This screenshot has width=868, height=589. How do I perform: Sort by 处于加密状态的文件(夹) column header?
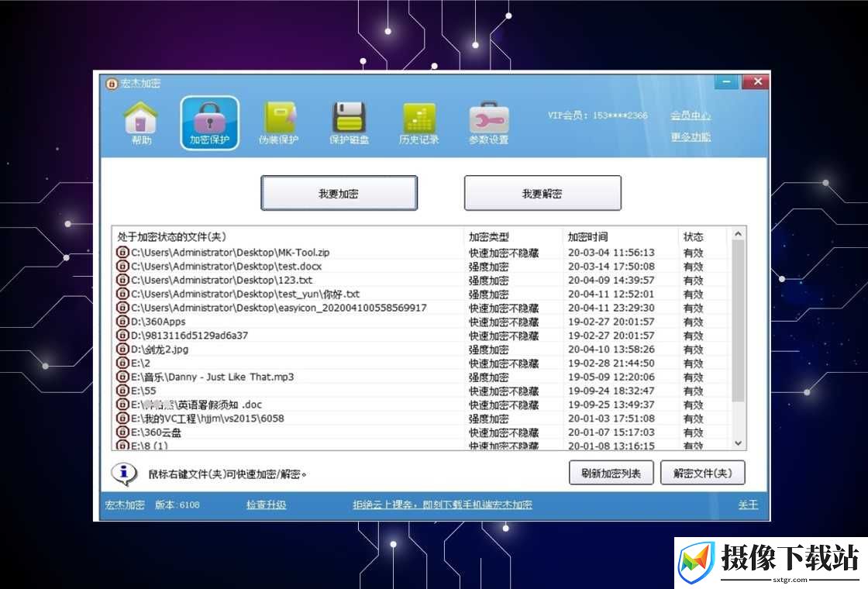(x=288, y=237)
